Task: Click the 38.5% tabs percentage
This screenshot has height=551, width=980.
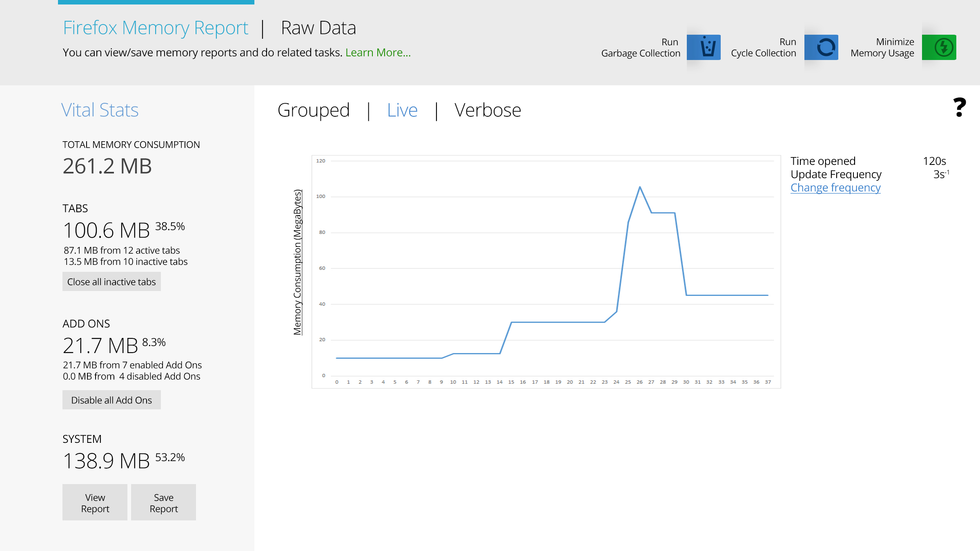Action: 170,227
